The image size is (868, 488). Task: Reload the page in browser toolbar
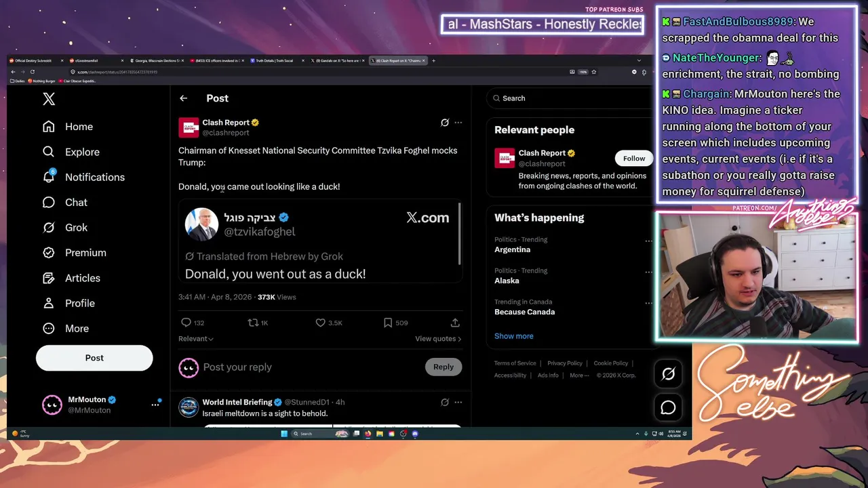32,72
